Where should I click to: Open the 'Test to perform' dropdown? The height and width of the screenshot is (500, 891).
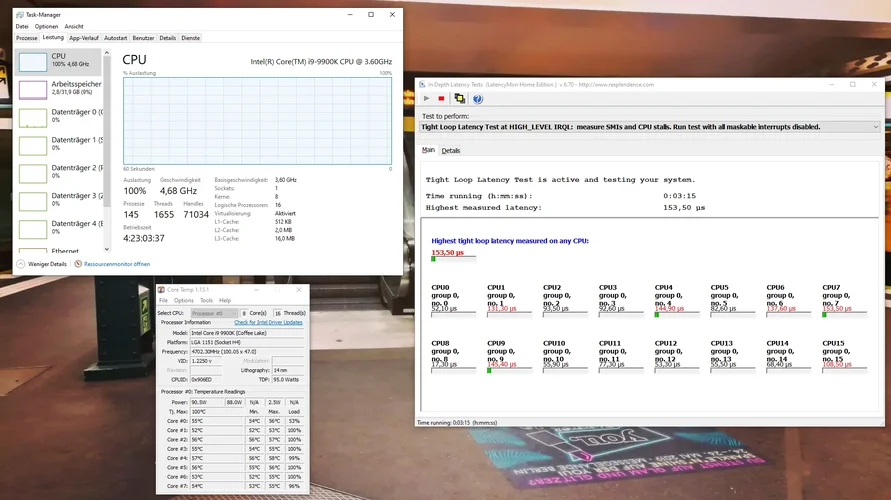[x=875, y=127]
